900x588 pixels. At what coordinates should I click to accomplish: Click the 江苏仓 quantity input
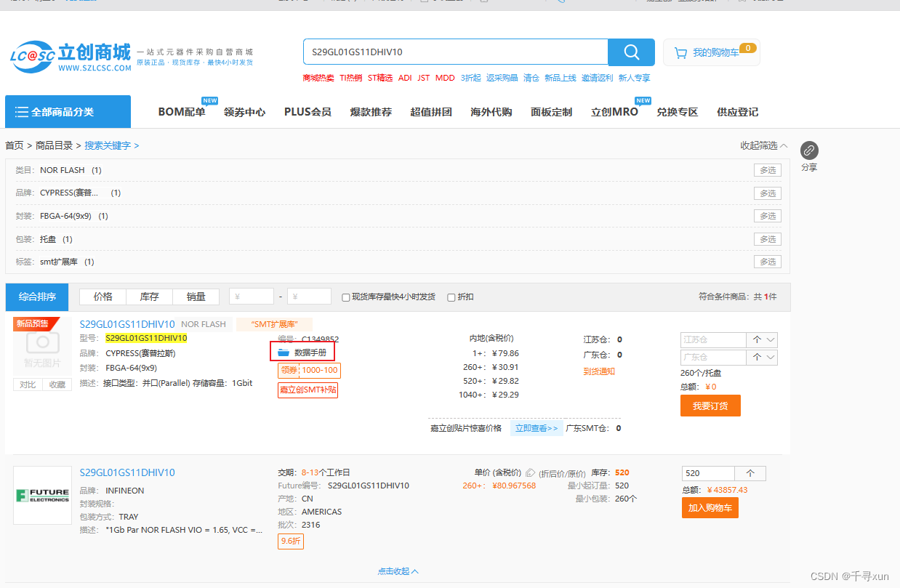(x=713, y=339)
